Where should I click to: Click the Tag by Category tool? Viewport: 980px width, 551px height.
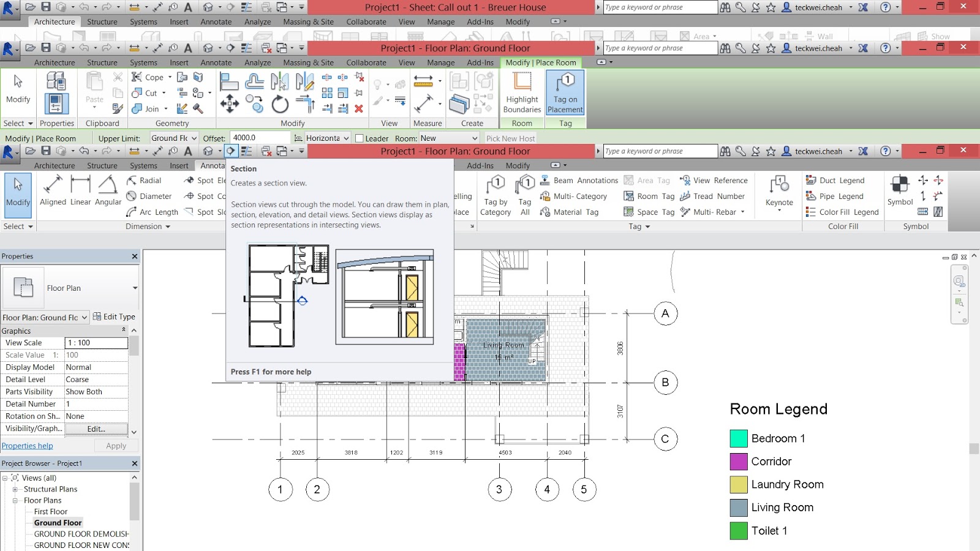(x=496, y=196)
